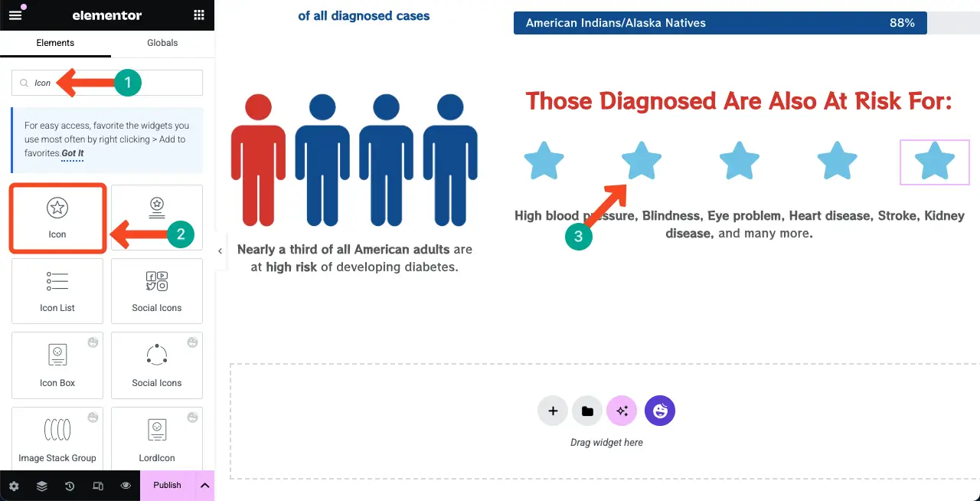Viewport: 980px width, 501px height.
Task: Expand the Publish options arrow
Action: [x=204, y=485]
